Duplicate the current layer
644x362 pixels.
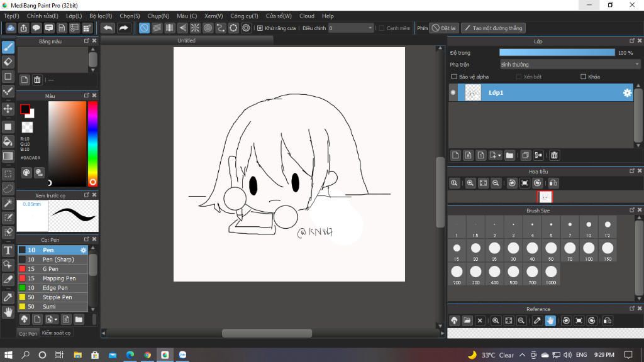point(525,155)
